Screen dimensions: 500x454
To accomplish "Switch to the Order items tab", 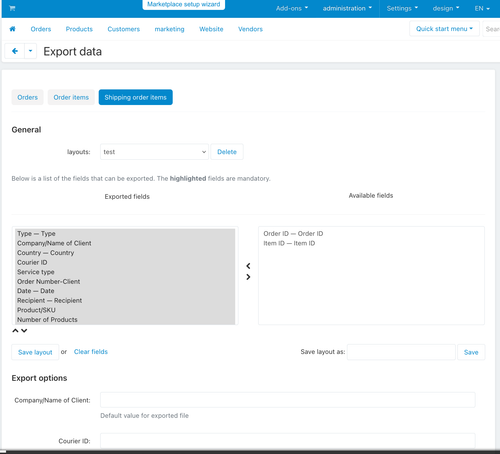I will pyautogui.click(x=71, y=97).
